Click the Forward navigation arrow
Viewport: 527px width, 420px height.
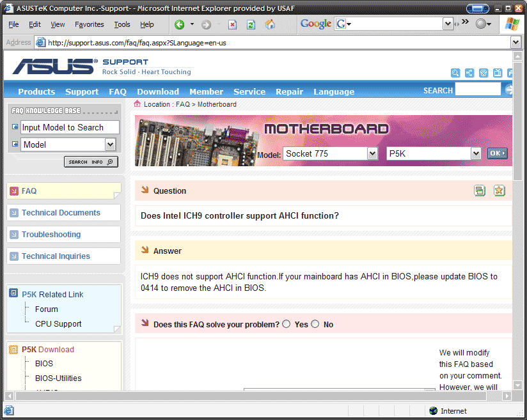point(206,24)
